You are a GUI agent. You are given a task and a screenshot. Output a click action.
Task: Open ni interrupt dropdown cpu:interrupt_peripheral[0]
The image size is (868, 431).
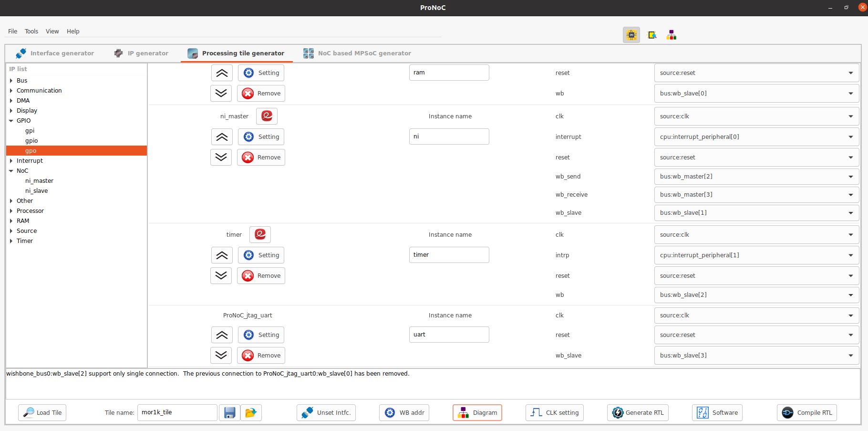click(x=757, y=137)
